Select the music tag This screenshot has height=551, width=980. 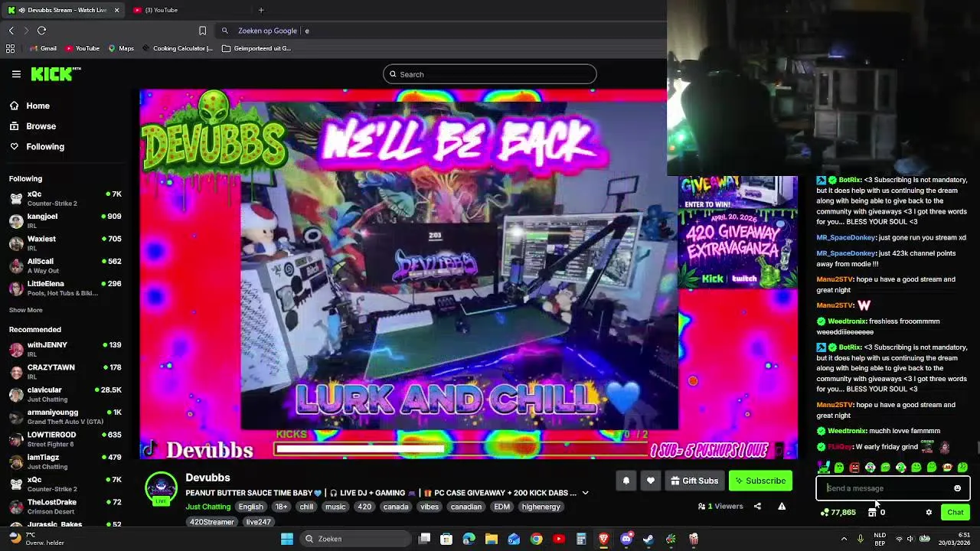click(335, 507)
